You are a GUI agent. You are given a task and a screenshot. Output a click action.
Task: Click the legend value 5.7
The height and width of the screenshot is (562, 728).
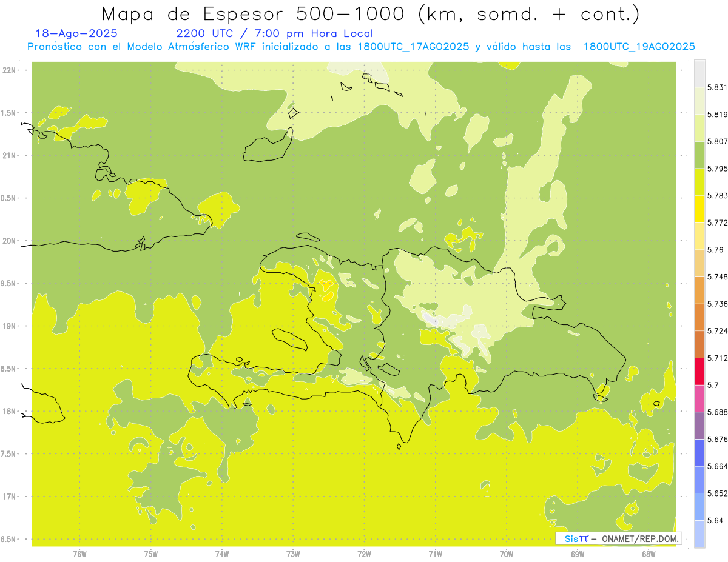pos(713,385)
